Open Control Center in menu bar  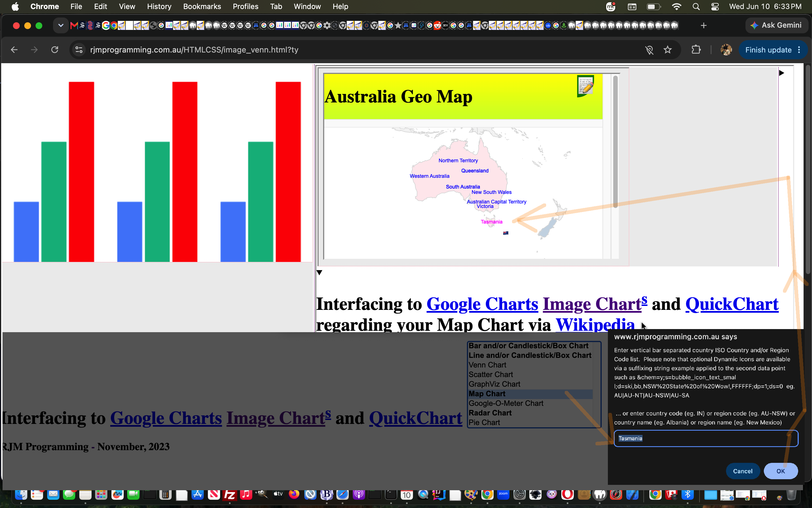[715, 7]
